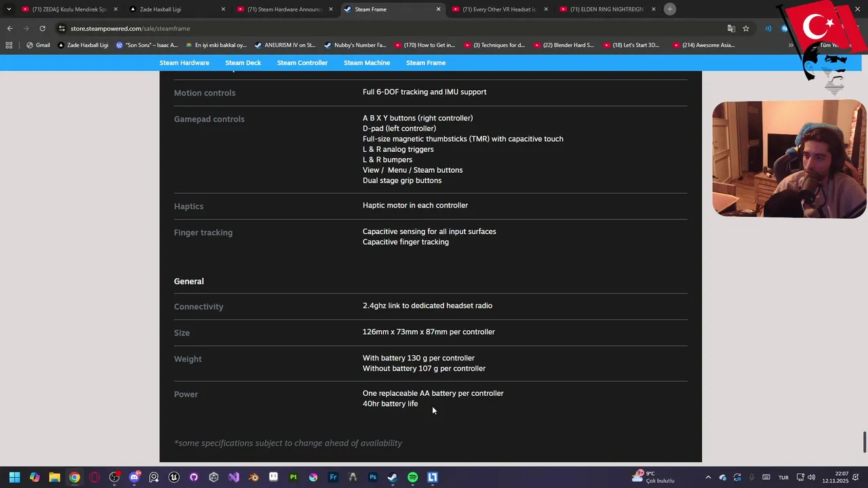Go back to the previous page
This screenshot has width=868, height=488.
tap(9, 28)
